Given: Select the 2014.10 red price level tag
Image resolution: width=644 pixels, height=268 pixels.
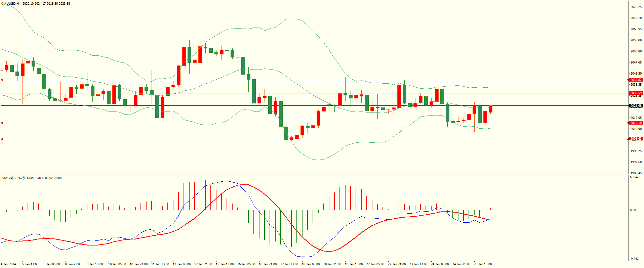Looking at the screenshot, I should (636, 123).
